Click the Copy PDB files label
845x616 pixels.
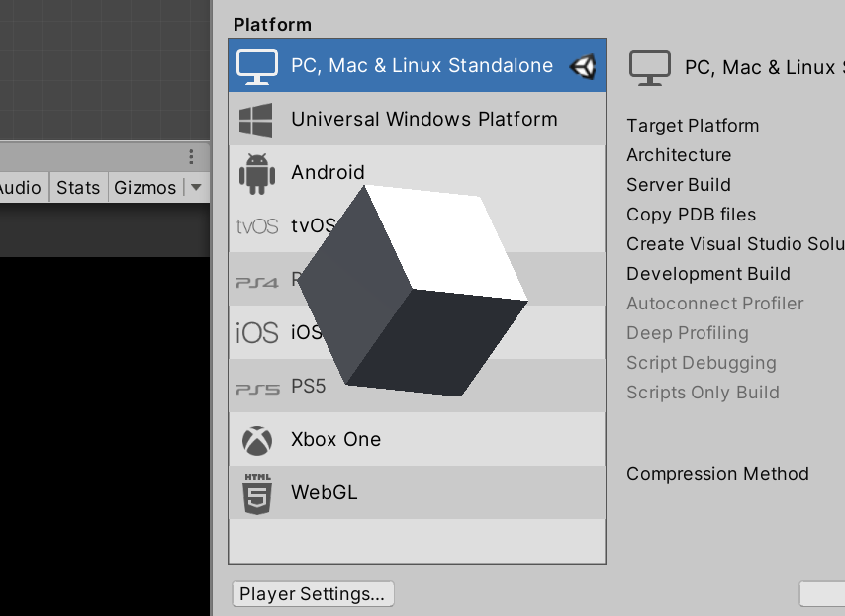point(691,215)
